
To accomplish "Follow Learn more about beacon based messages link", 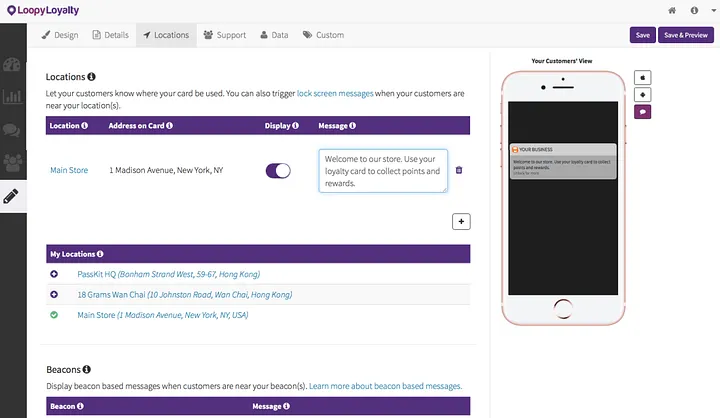I will tap(385, 386).
